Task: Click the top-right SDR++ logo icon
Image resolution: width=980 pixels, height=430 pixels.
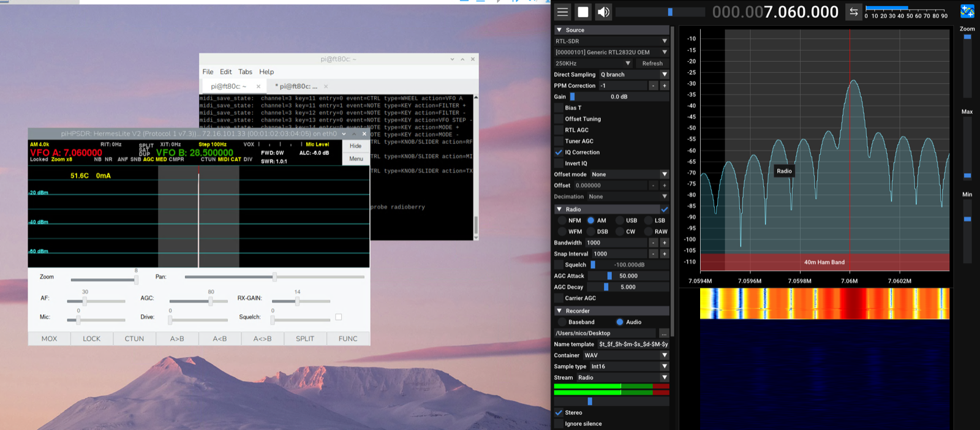Action: coord(967,11)
